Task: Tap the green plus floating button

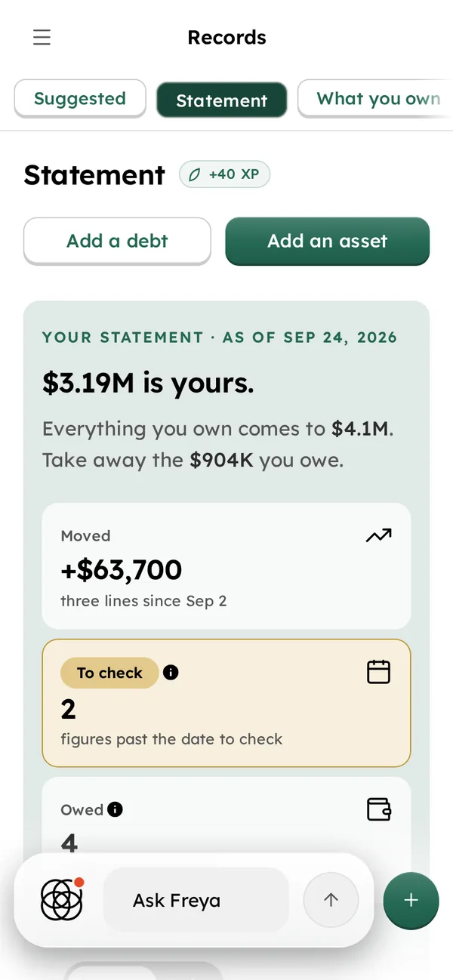Action: coord(411,901)
